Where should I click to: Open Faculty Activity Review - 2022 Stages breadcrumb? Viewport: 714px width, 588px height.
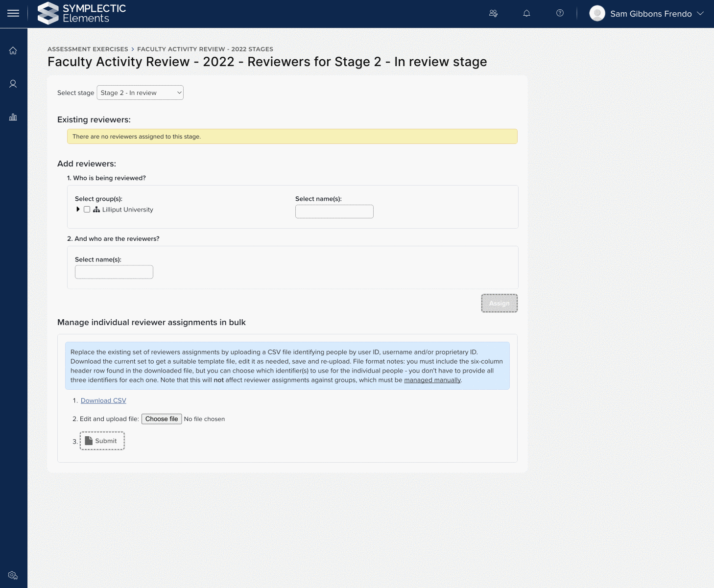point(205,49)
